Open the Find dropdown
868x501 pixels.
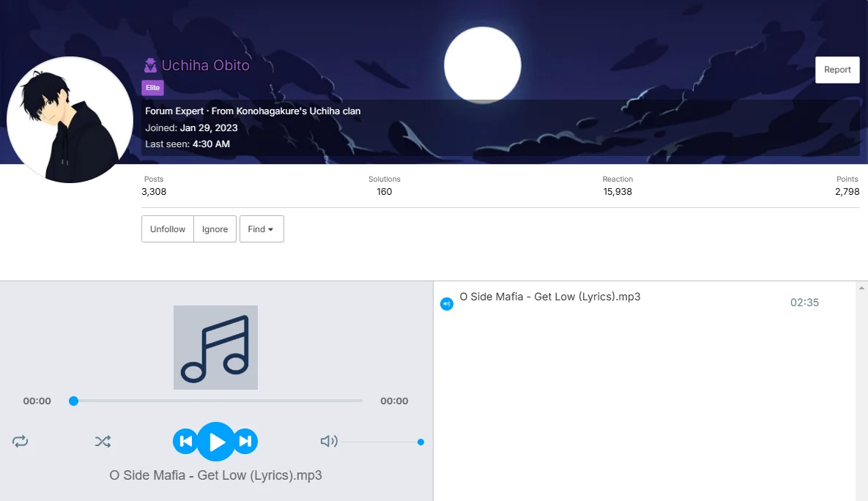[x=261, y=229]
